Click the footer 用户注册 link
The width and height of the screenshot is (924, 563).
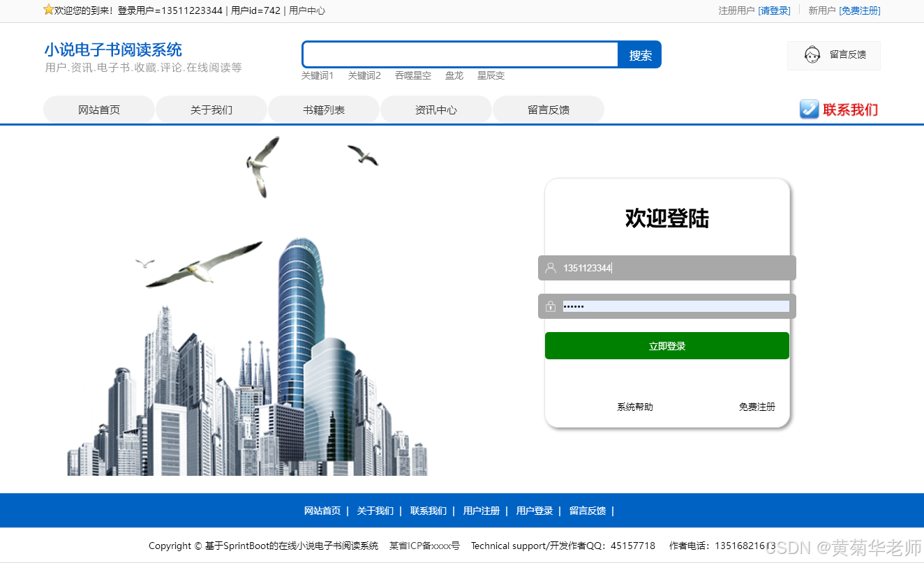[x=482, y=511]
